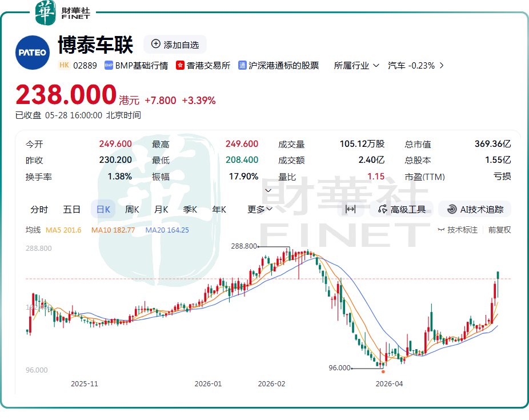Select the 月K tab
Viewport: 529px width, 420px height.
pos(161,210)
